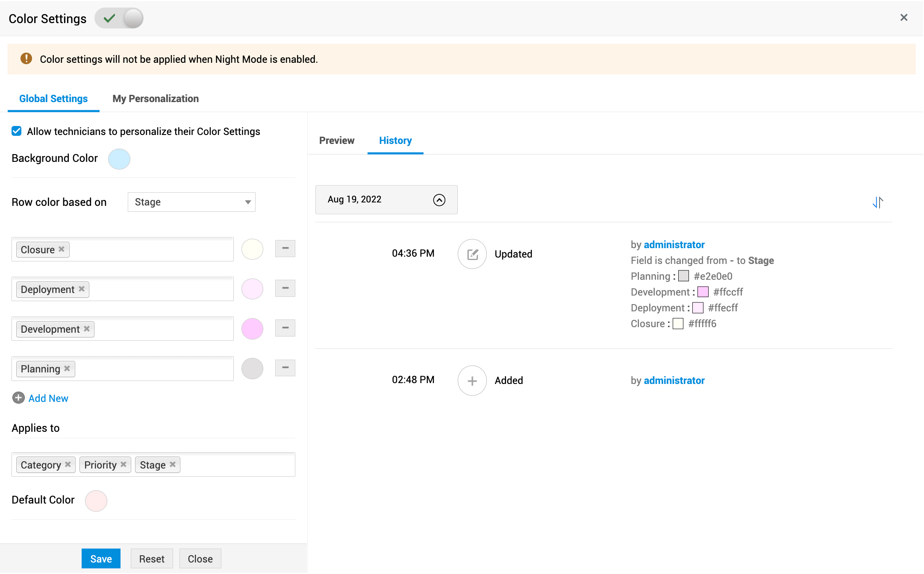Click inside the Applies to tag field
Image resolution: width=924 pixels, height=574 pixels.
238,465
